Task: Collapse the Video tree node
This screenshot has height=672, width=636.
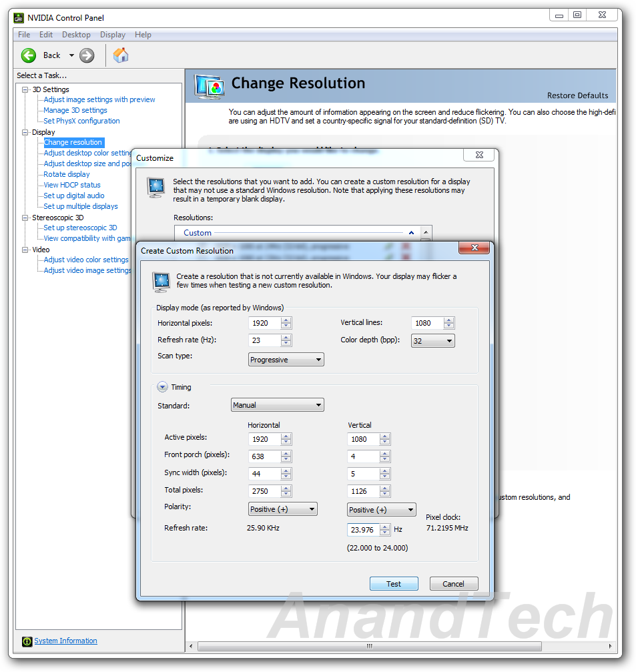Action: click(25, 250)
